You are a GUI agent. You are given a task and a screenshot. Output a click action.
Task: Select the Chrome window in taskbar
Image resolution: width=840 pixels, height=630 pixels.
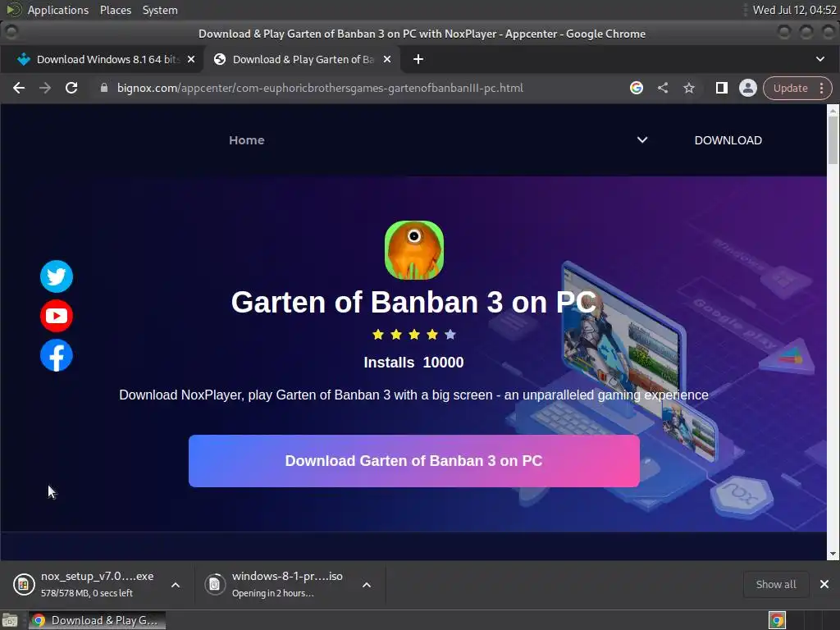click(x=97, y=620)
